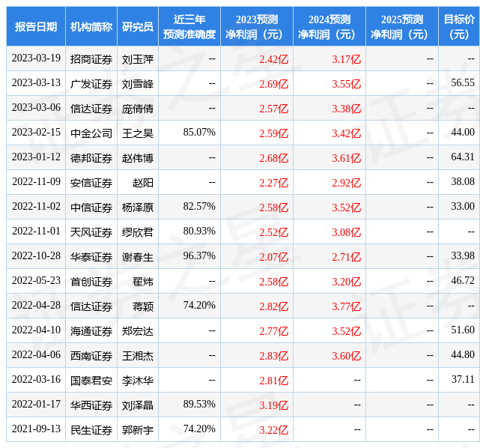480x448 pixels.
Task: Select the date cell 2023-03-19
Action: 36,58
